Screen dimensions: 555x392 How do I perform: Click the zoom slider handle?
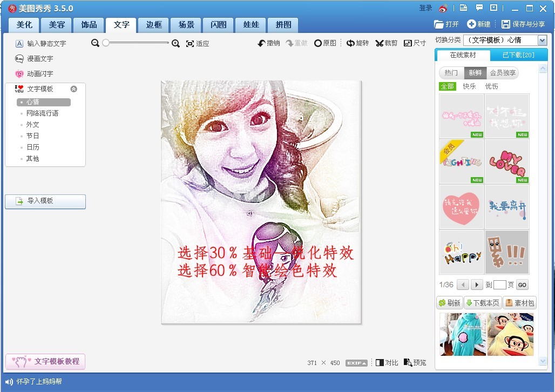coord(106,43)
